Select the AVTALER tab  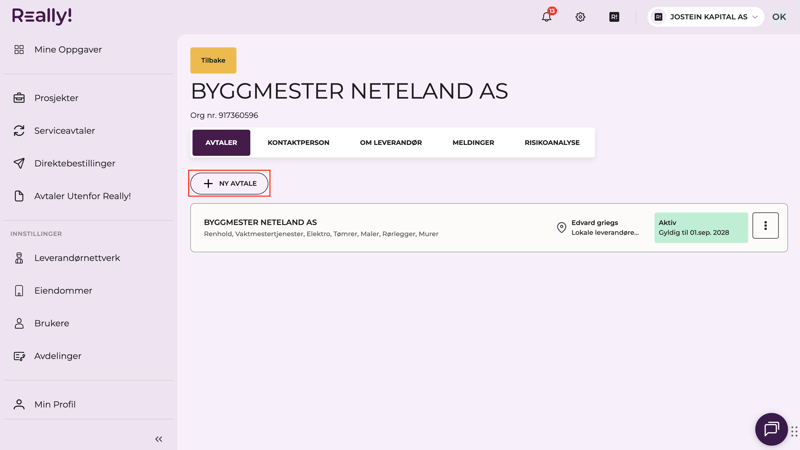click(221, 142)
